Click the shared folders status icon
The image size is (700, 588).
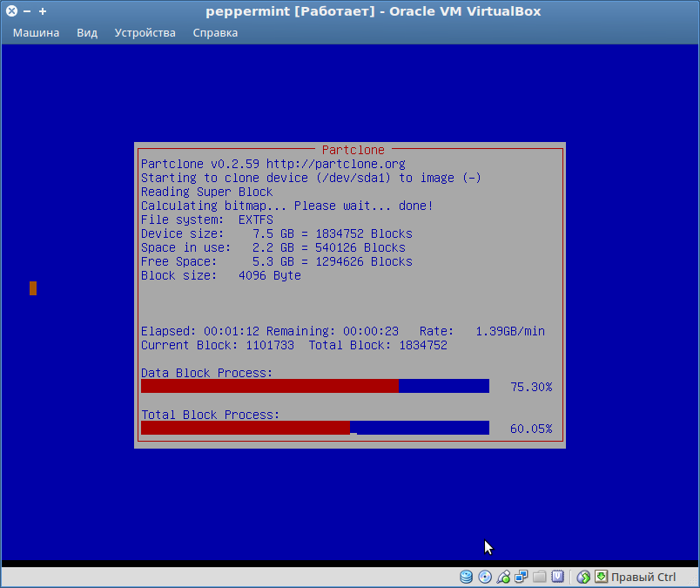coord(539,577)
